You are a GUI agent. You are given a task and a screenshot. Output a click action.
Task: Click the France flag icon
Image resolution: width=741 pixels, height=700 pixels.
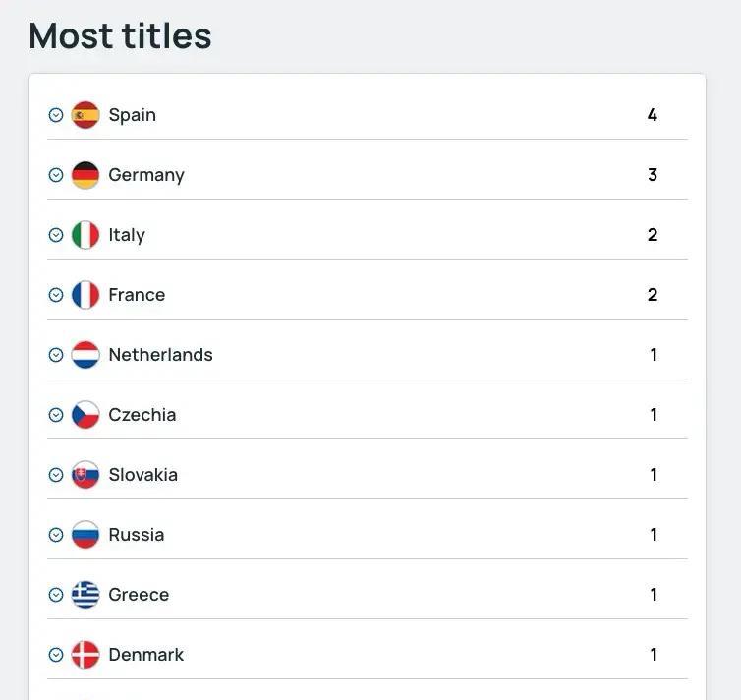(85, 295)
